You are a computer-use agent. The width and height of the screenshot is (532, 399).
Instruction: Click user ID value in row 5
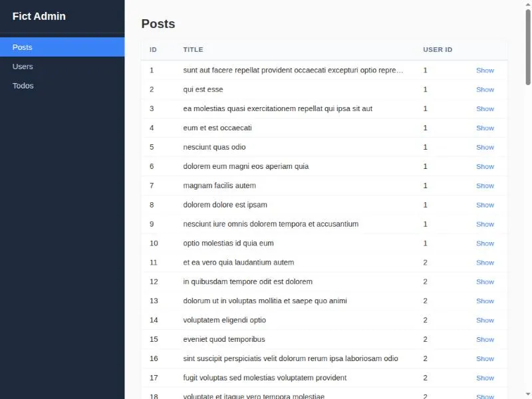[425, 147]
